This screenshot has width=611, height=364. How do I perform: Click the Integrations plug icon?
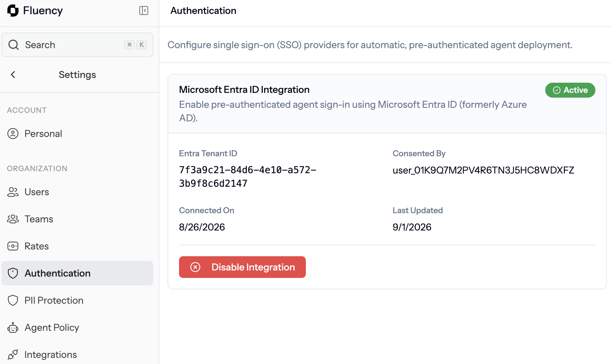click(13, 355)
